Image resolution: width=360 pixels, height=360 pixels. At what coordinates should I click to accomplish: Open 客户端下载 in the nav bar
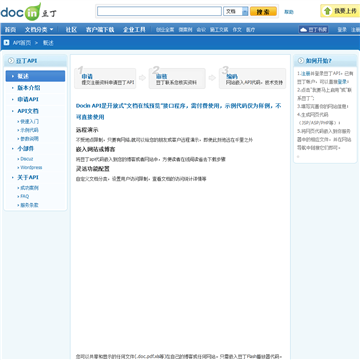click(100, 30)
